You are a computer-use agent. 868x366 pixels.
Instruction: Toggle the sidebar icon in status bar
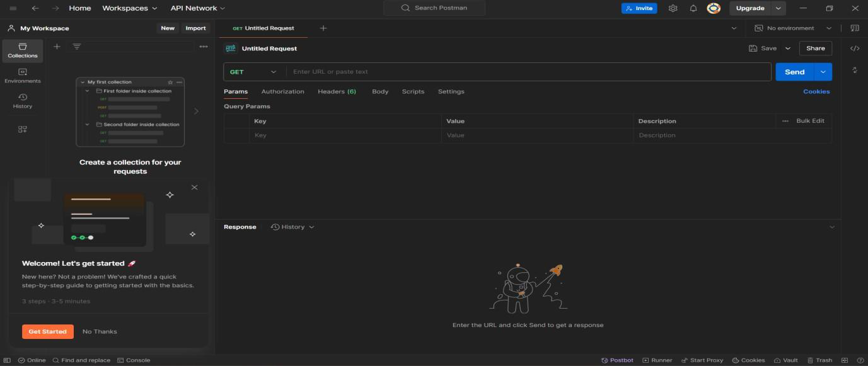[8, 360]
